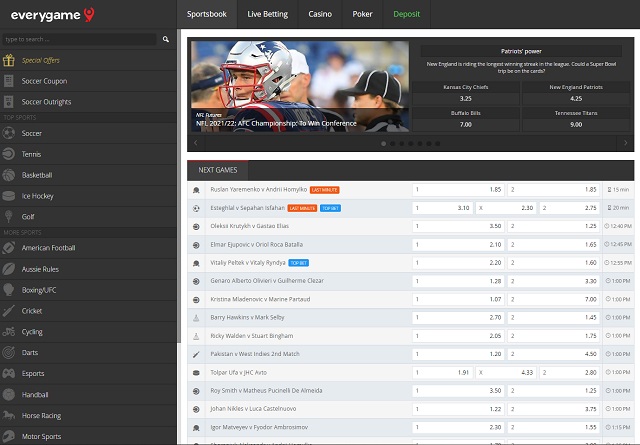
Task: Click TOP BET badge on Vitaliy Peltek row
Action: click(298, 263)
